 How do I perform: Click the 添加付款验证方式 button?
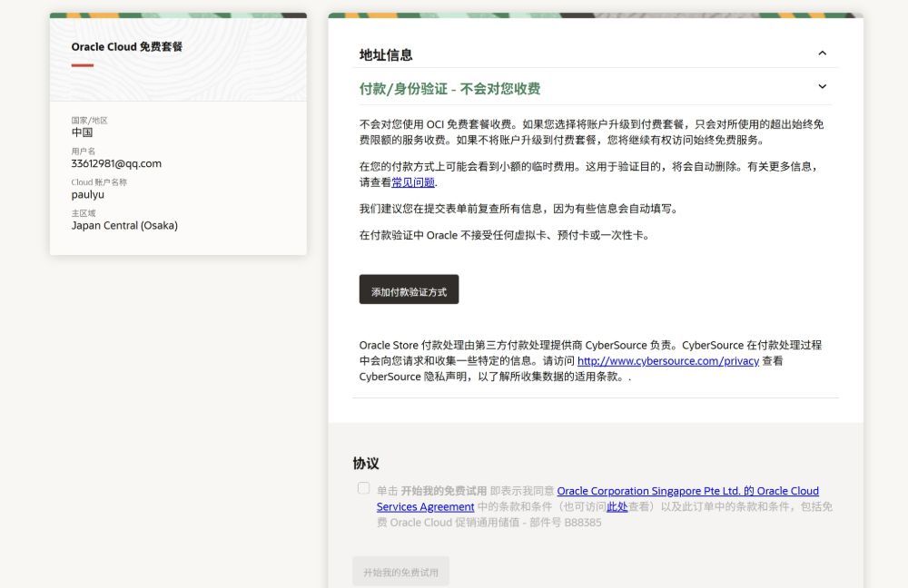pyautogui.click(x=409, y=289)
